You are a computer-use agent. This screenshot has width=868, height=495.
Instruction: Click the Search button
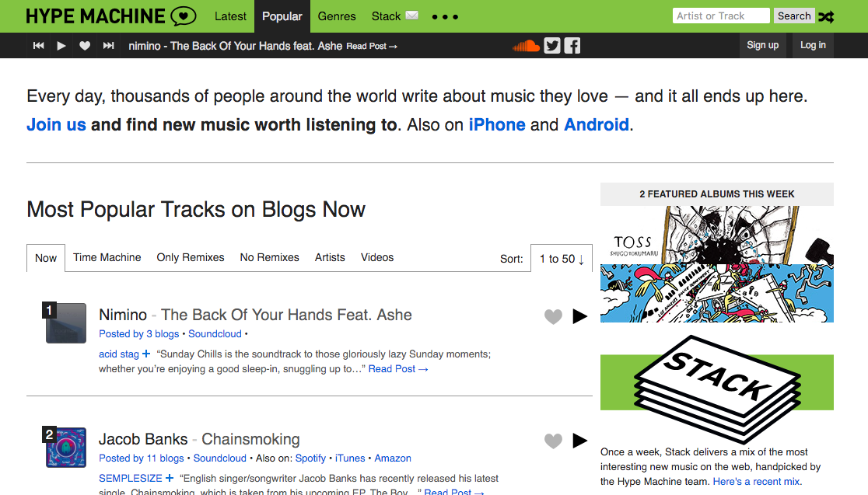(x=794, y=16)
